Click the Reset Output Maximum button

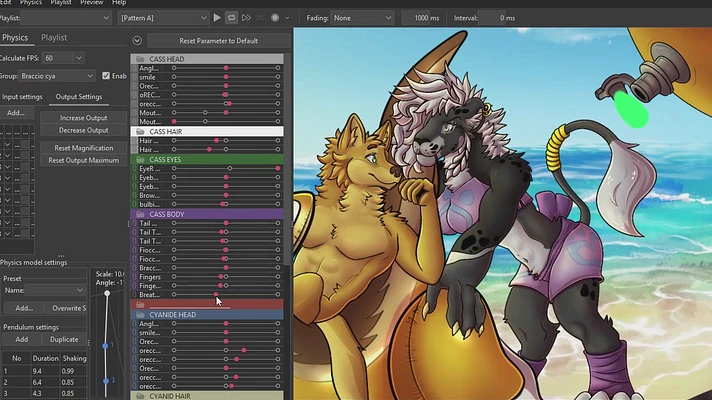tap(84, 160)
